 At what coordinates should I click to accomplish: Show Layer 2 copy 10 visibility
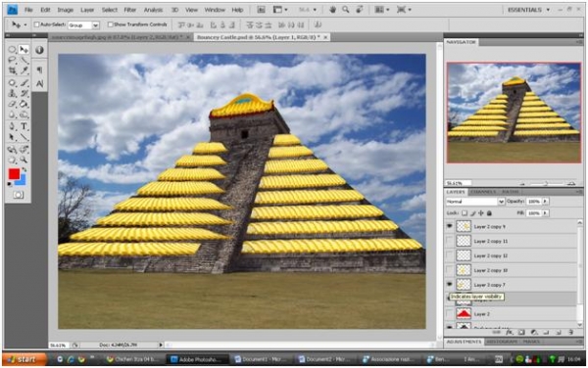click(x=449, y=270)
